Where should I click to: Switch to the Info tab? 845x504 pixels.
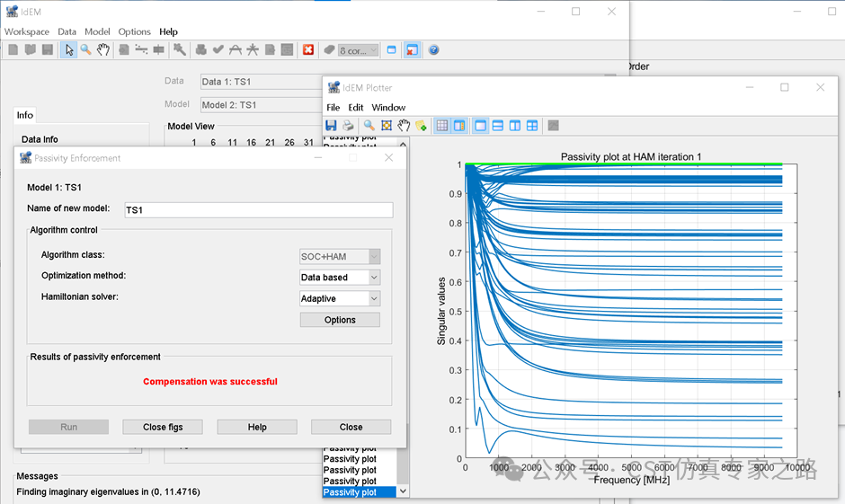coord(25,115)
